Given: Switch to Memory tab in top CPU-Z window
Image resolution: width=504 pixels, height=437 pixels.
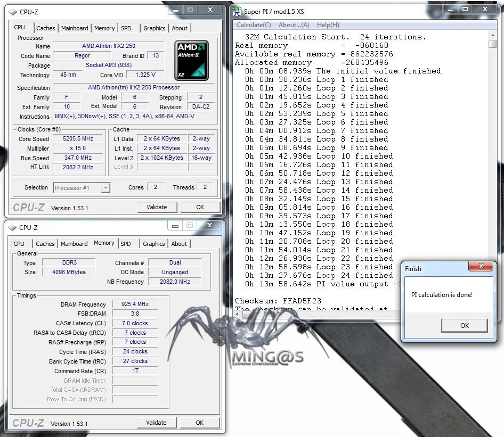Looking at the screenshot, I should pos(104,28).
